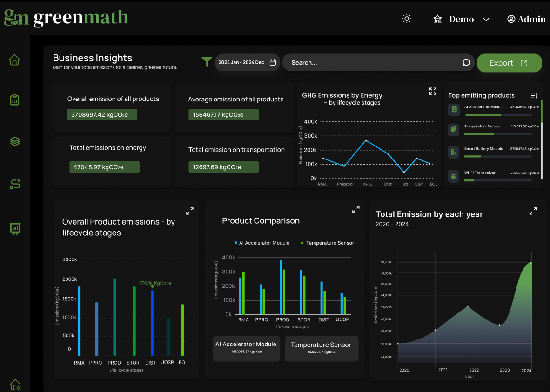Open the Admin account menu
The width and height of the screenshot is (550, 392).
[526, 19]
